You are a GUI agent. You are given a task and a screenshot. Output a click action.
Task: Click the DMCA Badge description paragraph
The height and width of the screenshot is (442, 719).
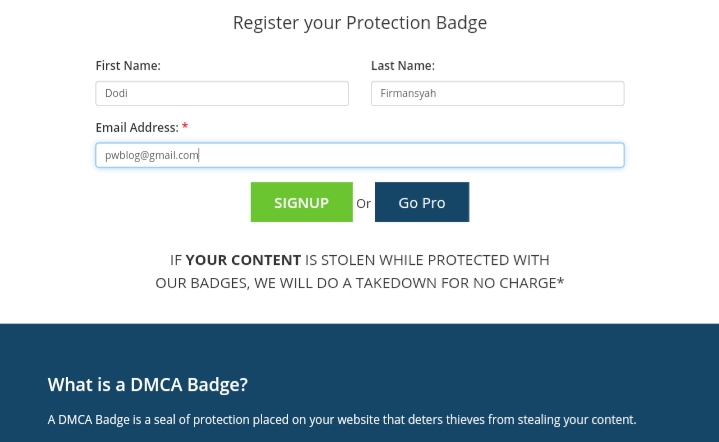(342, 420)
